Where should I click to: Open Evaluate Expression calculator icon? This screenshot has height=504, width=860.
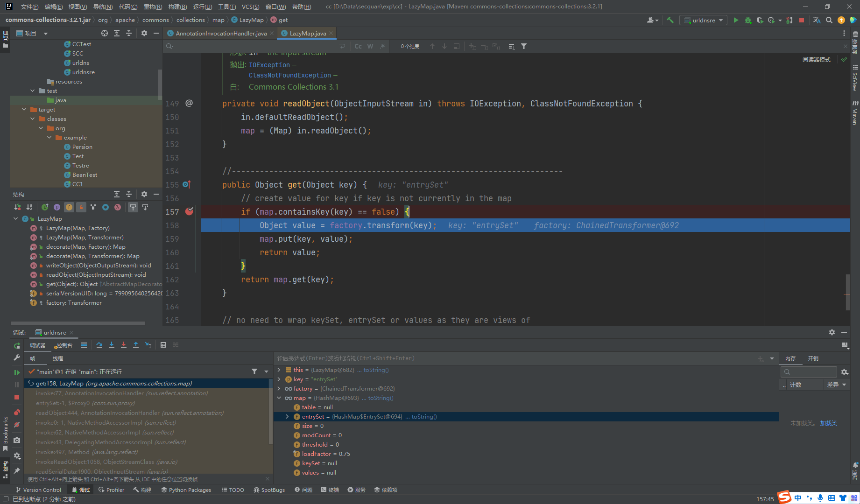[x=163, y=345]
